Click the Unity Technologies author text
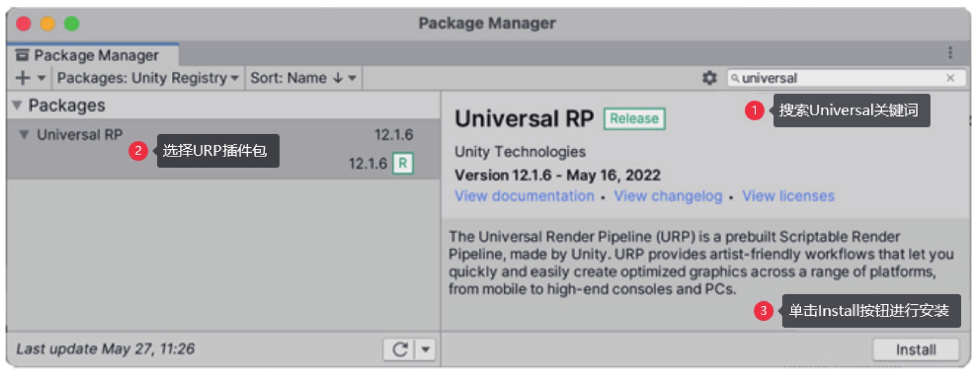 pos(520,151)
